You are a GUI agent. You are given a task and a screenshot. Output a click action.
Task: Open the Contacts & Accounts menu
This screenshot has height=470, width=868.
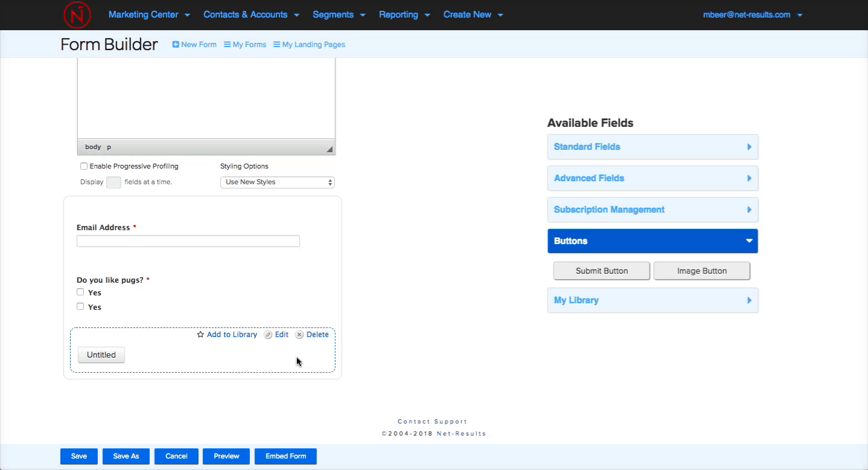click(x=251, y=14)
